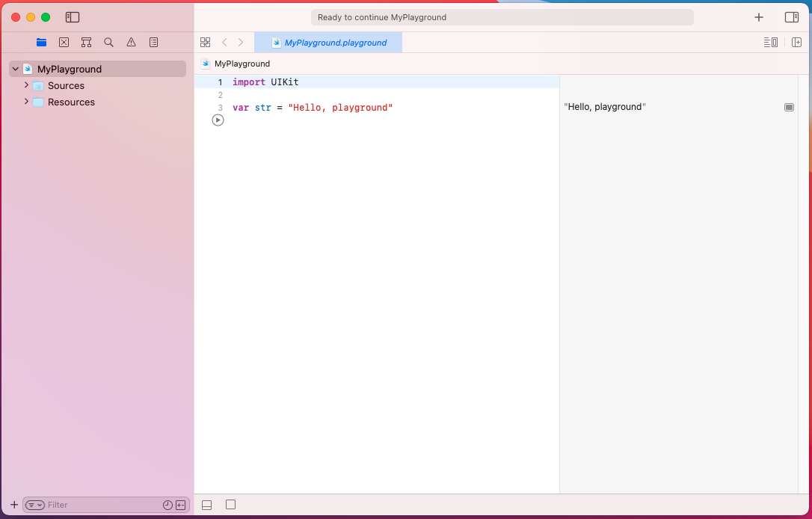Click the import UIKit code line
The width and height of the screenshot is (812, 519).
point(265,82)
